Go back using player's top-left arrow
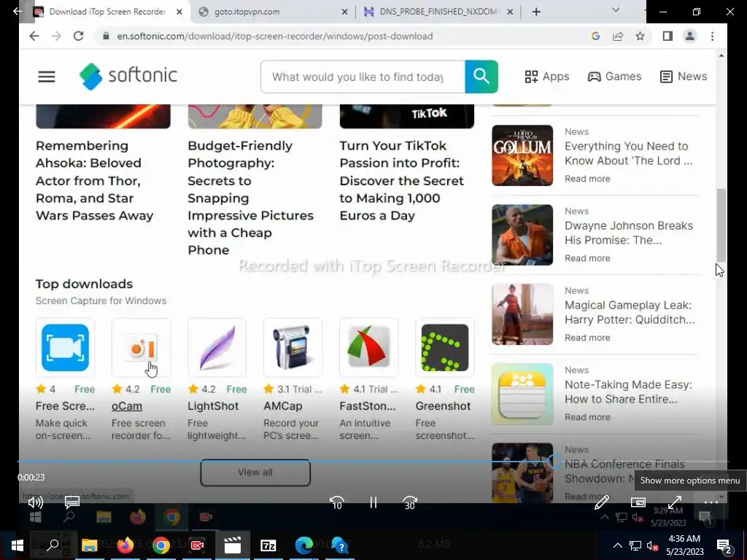 [18, 10]
